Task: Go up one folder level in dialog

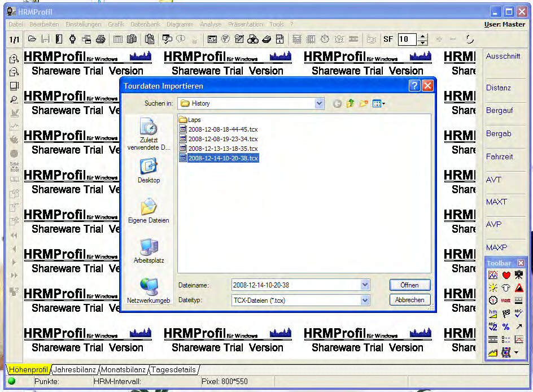Action: (x=350, y=103)
